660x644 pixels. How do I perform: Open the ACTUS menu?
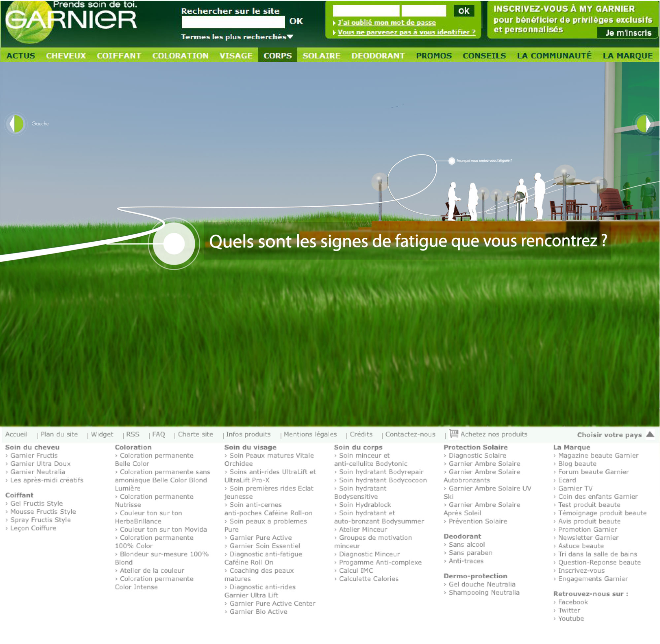pos(21,55)
